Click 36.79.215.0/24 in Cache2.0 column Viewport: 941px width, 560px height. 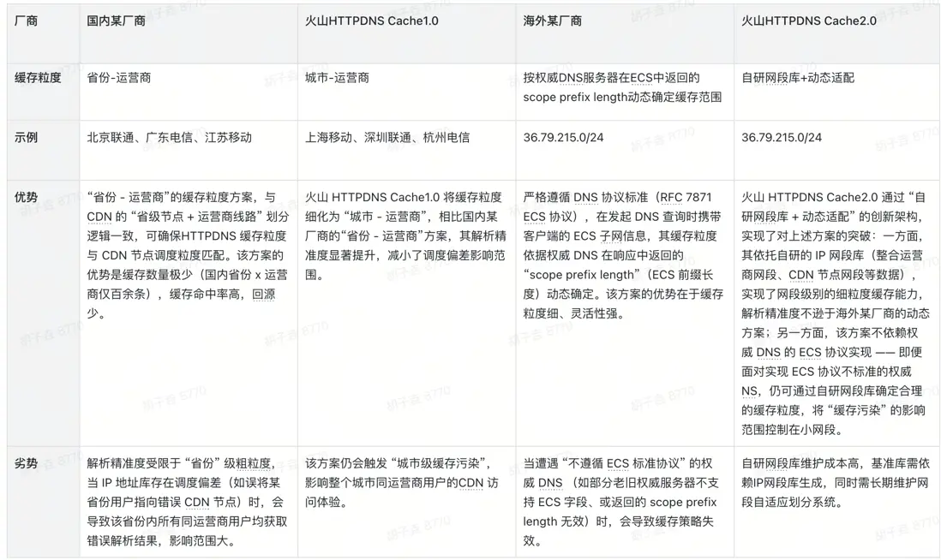(782, 137)
